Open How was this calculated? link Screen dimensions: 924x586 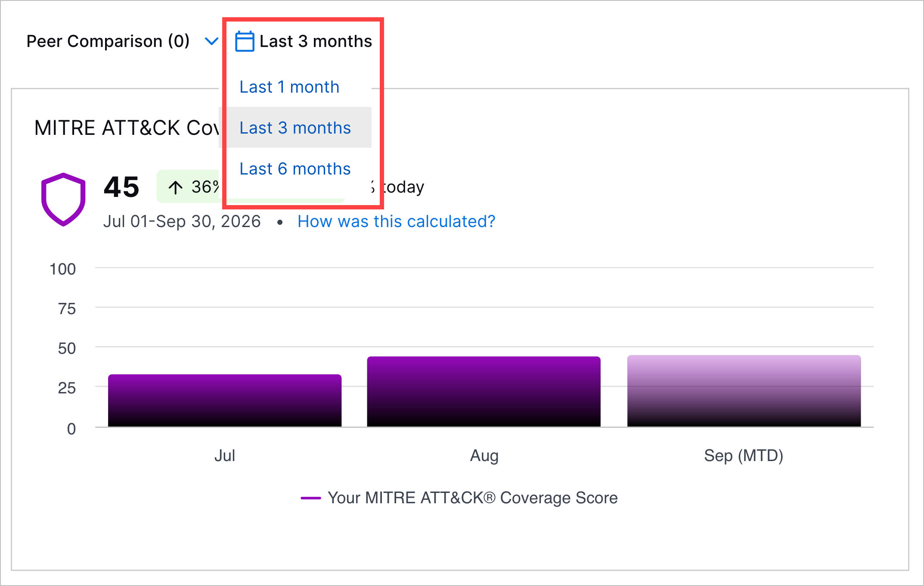pyautogui.click(x=396, y=221)
